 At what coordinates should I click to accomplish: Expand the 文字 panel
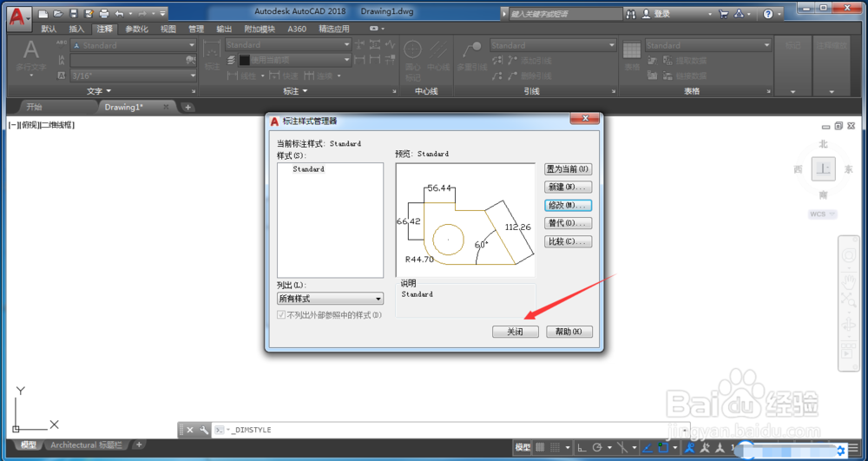pyautogui.click(x=99, y=91)
